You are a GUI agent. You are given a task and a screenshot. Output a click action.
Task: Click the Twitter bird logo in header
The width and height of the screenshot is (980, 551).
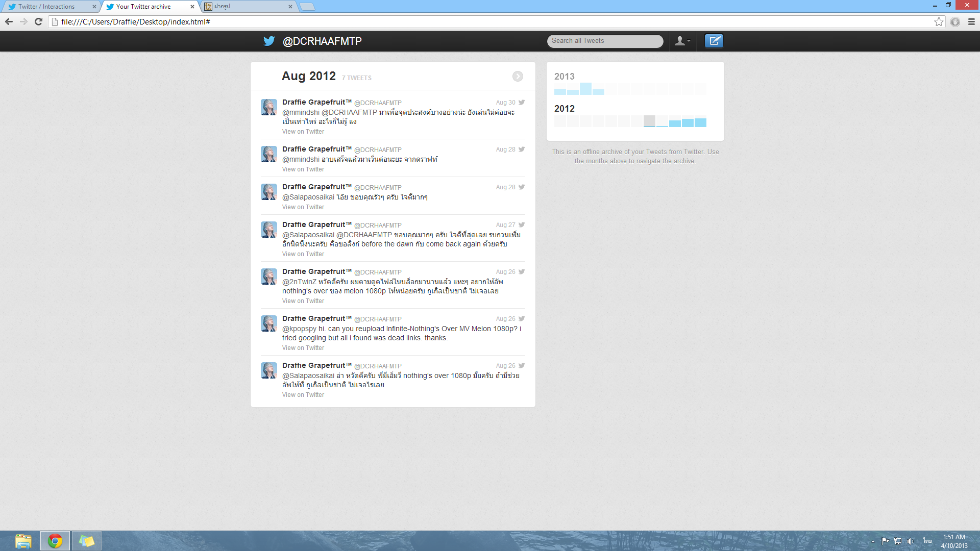[x=269, y=41]
